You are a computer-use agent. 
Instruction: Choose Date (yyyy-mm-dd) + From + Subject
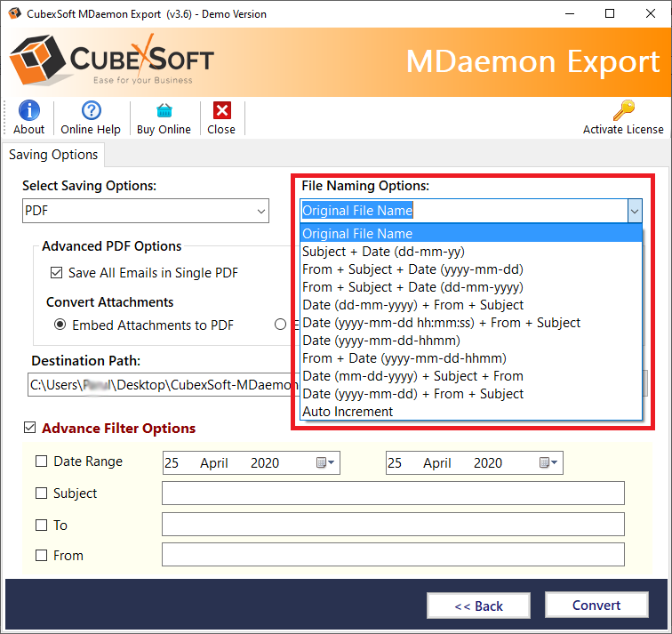(471, 394)
